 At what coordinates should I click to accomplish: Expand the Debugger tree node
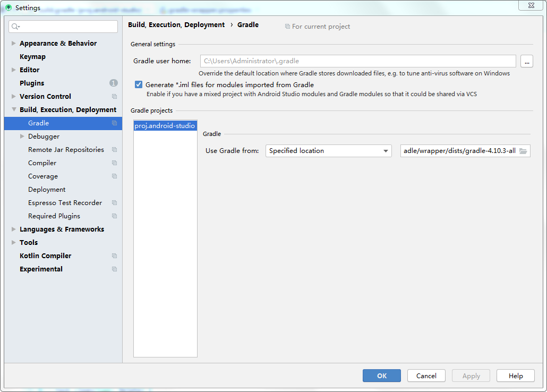click(22, 137)
